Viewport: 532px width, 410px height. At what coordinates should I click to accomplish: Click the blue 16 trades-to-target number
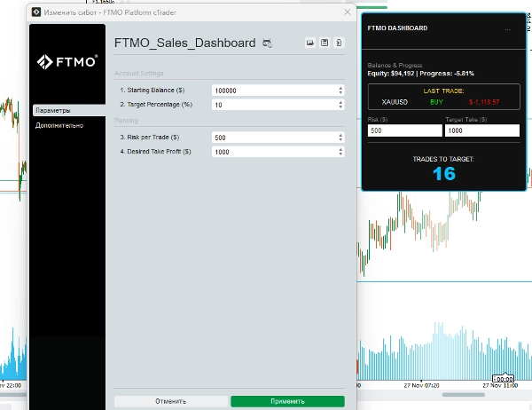pyautogui.click(x=444, y=174)
